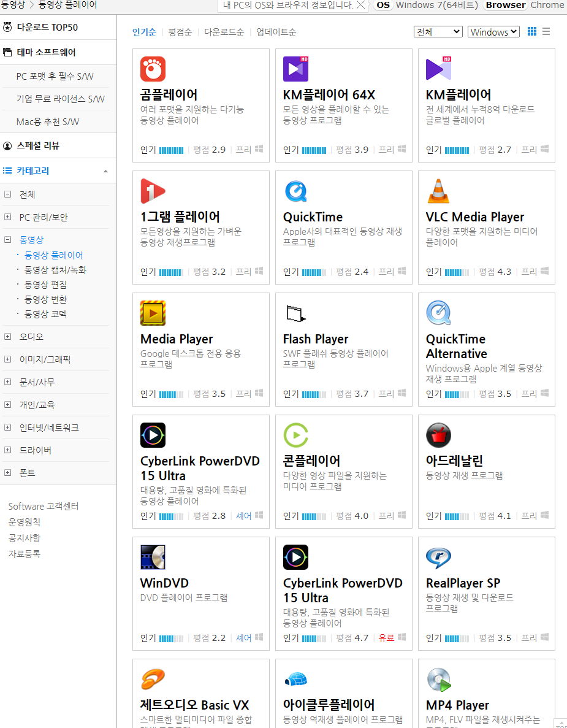The image size is (567, 728).
Task: Click the 테마 소프트웨어 window icon
Action: 7,52
